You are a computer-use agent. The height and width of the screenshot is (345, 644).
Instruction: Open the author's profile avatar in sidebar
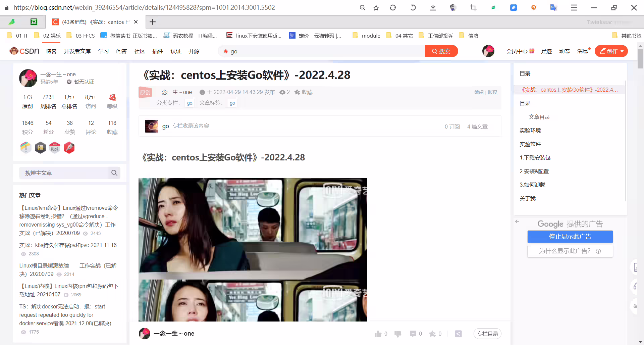(x=28, y=78)
